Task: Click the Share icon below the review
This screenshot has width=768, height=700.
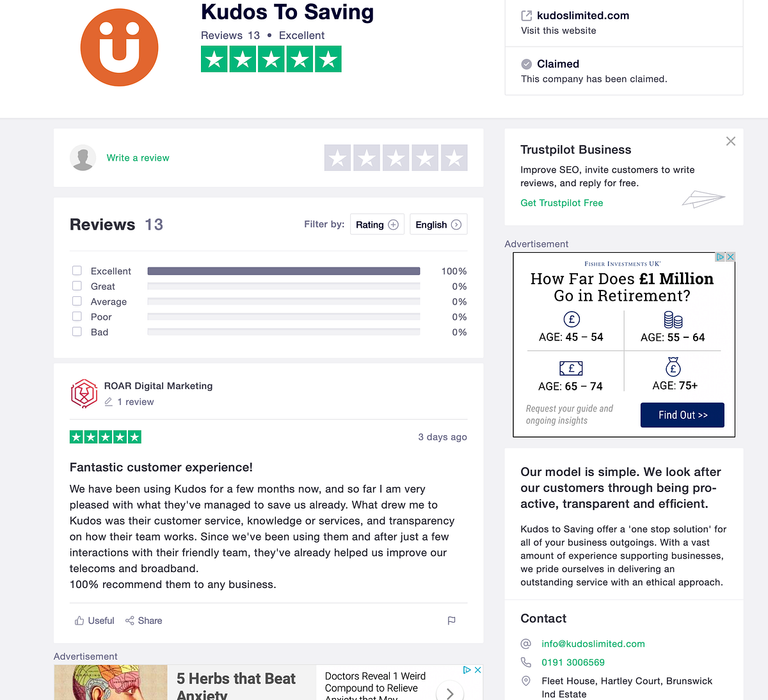Action: [x=129, y=620]
